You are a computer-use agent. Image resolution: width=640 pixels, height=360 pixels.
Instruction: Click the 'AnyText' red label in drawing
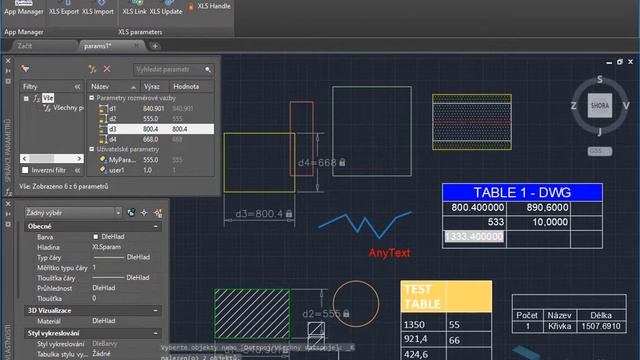click(389, 253)
